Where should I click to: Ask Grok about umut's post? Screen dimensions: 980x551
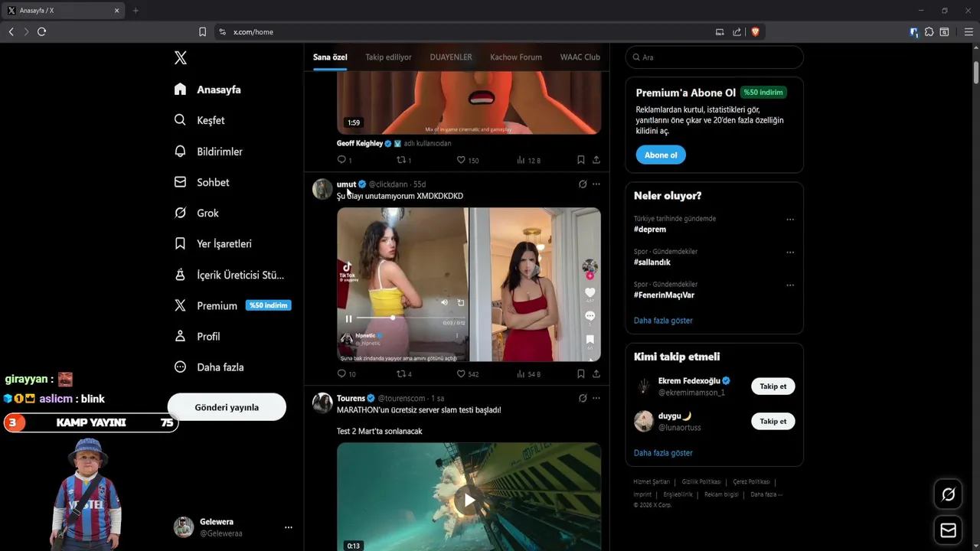click(583, 184)
